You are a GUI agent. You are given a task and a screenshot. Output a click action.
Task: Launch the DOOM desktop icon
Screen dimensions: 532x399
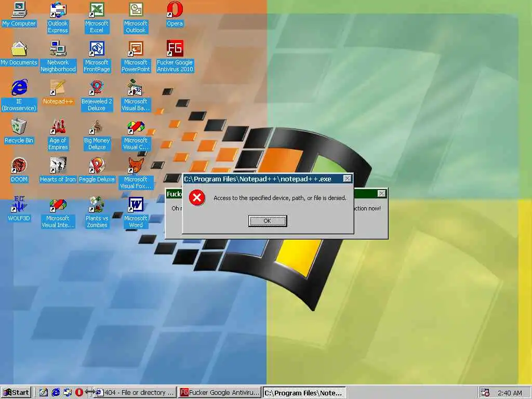point(19,170)
